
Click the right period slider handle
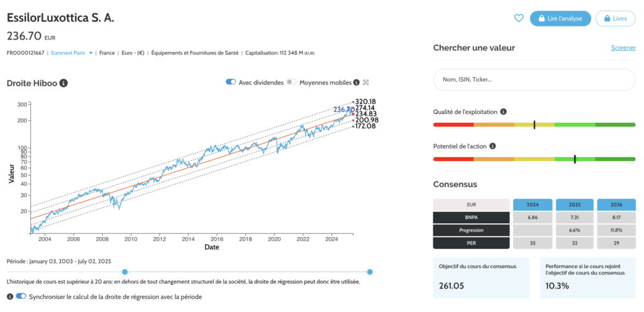[x=370, y=272]
